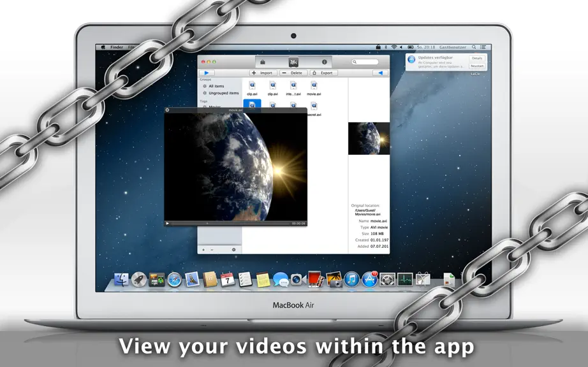Open the Finder menu
The width and height of the screenshot is (588, 367).
pos(117,47)
